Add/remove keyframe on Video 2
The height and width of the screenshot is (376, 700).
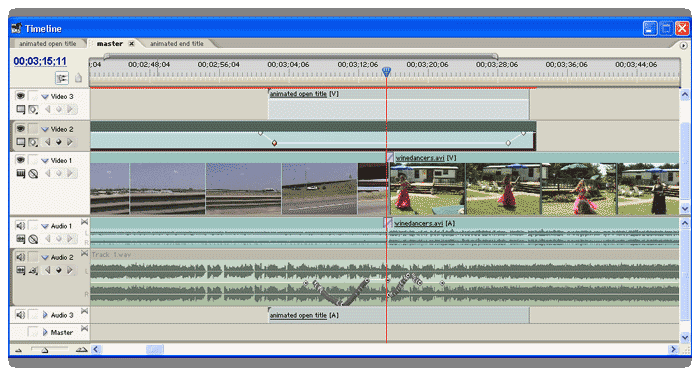[58, 142]
